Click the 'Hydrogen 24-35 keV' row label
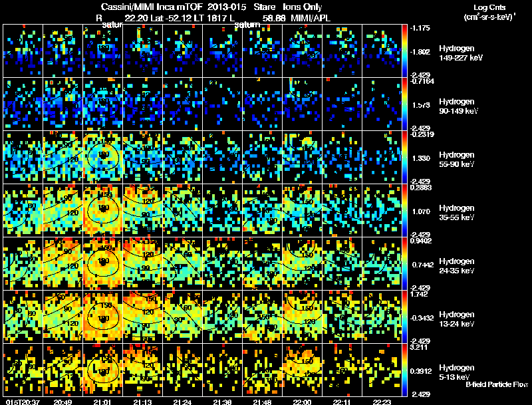The image size is (532, 405). [457, 266]
